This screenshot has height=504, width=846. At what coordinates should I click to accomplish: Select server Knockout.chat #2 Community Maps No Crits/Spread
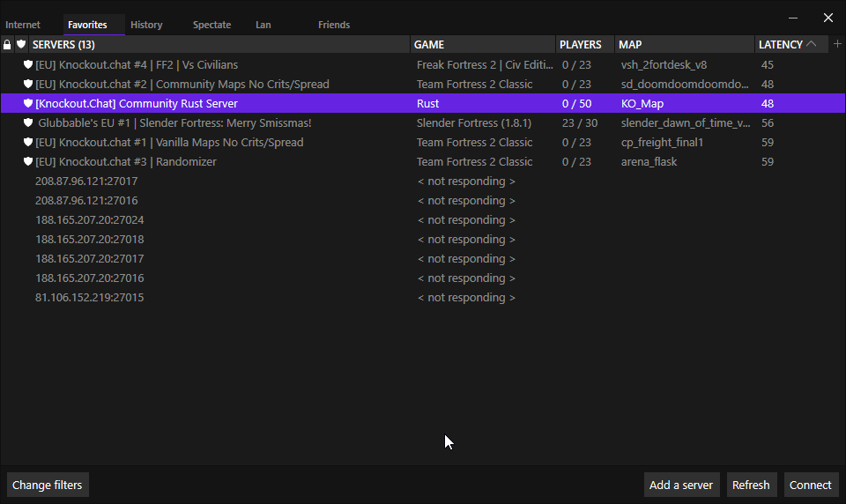(x=423, y=85)
